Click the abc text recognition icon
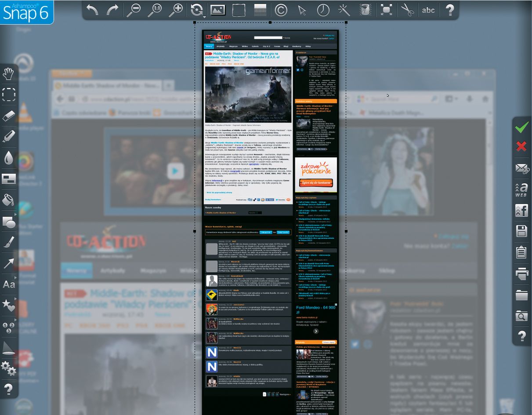 tap(428, 10)
